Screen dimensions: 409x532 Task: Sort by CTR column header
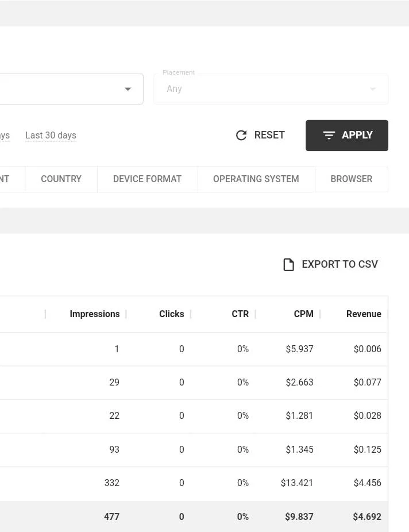[x=240, y=314]
